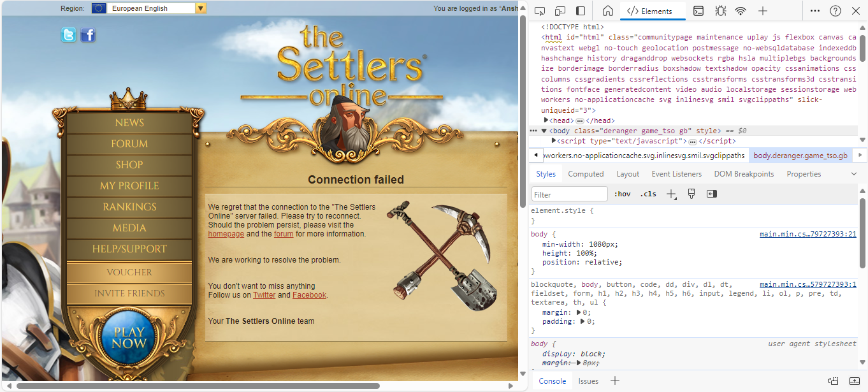Open the DevTools help icon
The image size is (868, 392).
click(x=835, y=11)
